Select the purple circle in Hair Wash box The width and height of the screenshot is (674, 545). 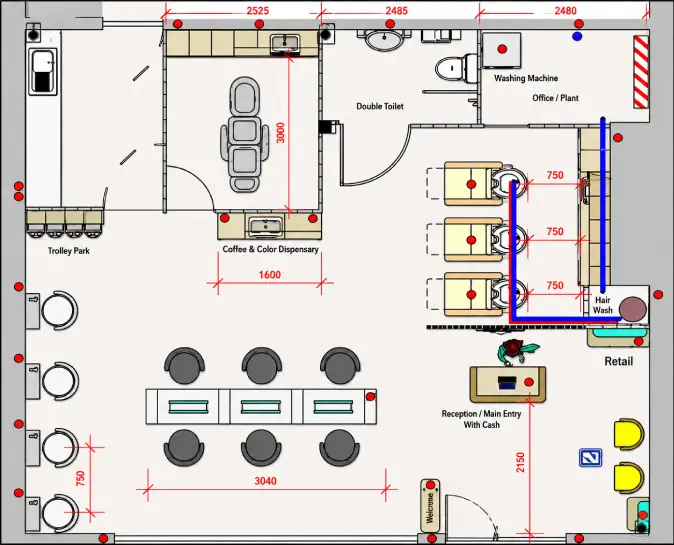tap(632, 309)
